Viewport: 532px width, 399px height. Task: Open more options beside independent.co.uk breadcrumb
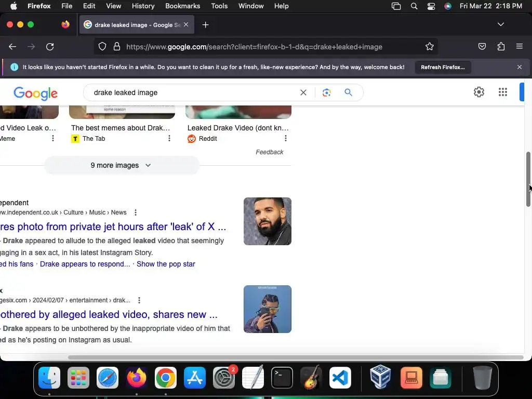(x=136, y=212)
